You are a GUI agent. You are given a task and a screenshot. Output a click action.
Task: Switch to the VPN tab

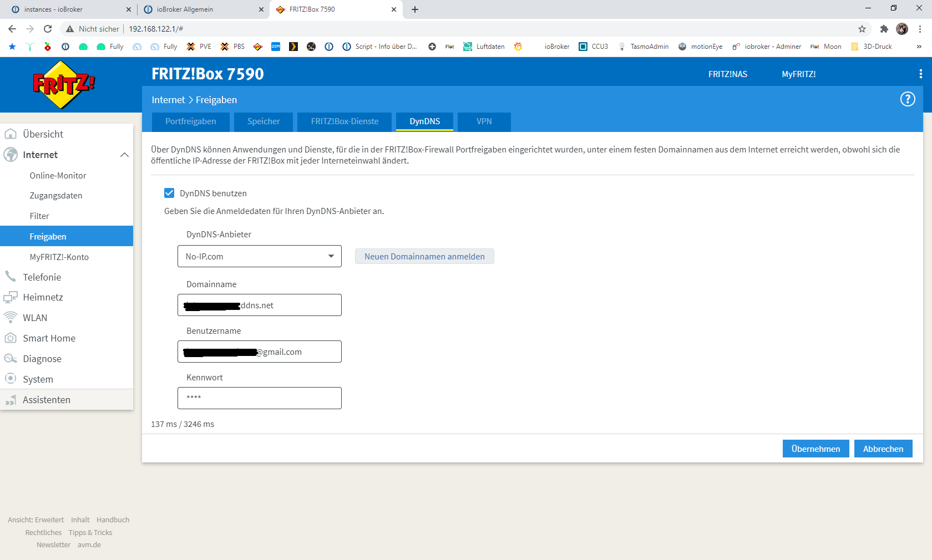point(484,121)
